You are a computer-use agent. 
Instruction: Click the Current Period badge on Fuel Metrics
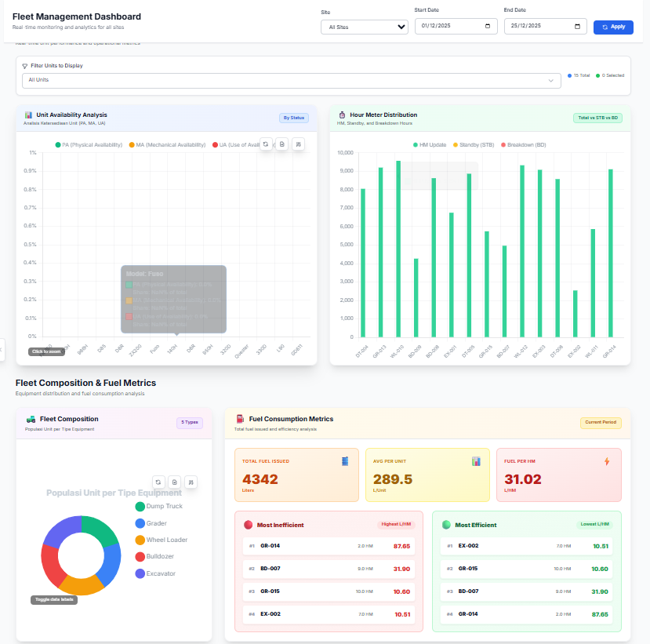601,422
